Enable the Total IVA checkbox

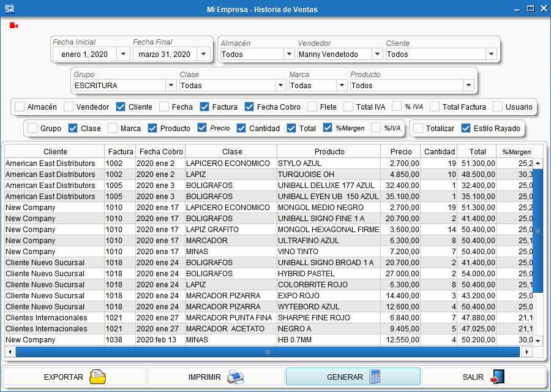[348, 107]
